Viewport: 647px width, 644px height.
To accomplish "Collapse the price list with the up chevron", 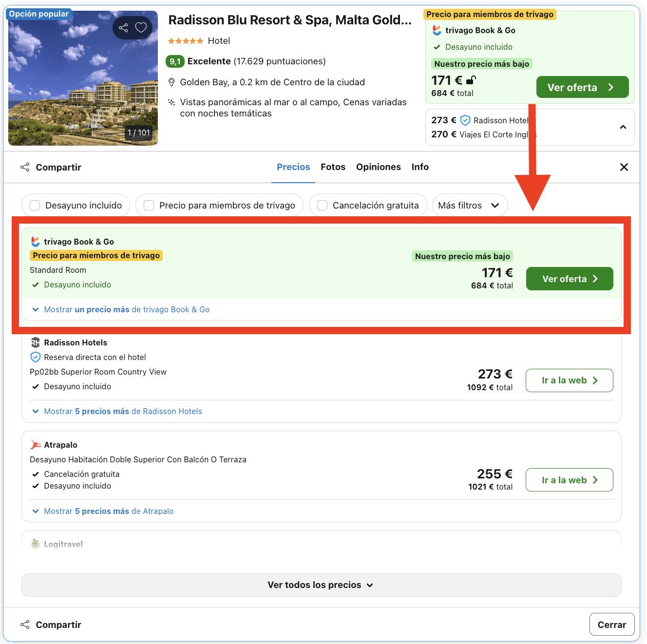I will 623,127.
